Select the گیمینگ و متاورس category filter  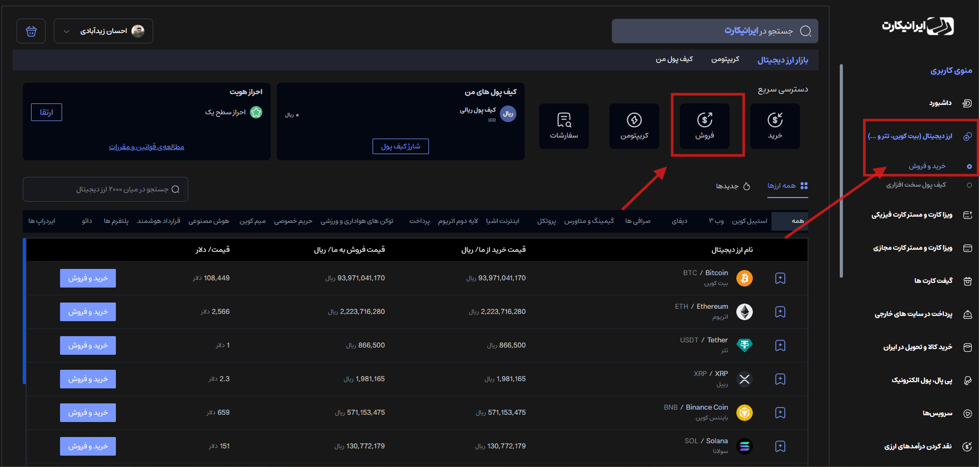point(589,221)
